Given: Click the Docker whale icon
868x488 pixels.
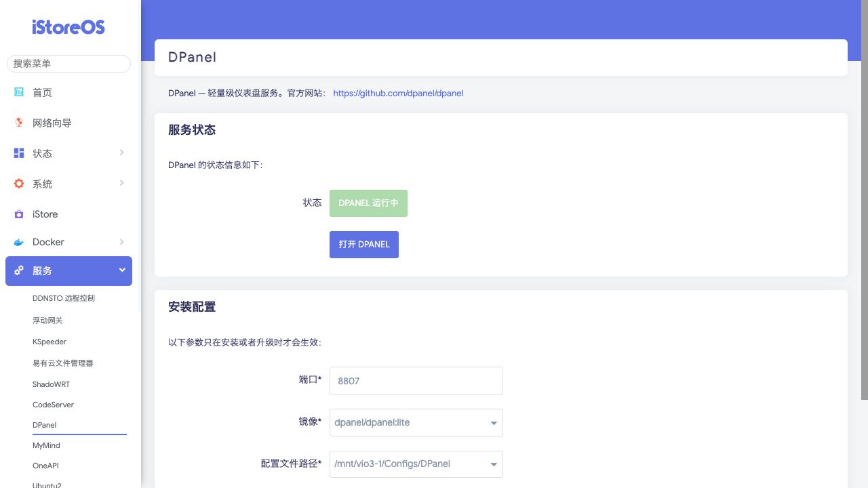Looking at the screenshot, I should [x=19, y=242].
